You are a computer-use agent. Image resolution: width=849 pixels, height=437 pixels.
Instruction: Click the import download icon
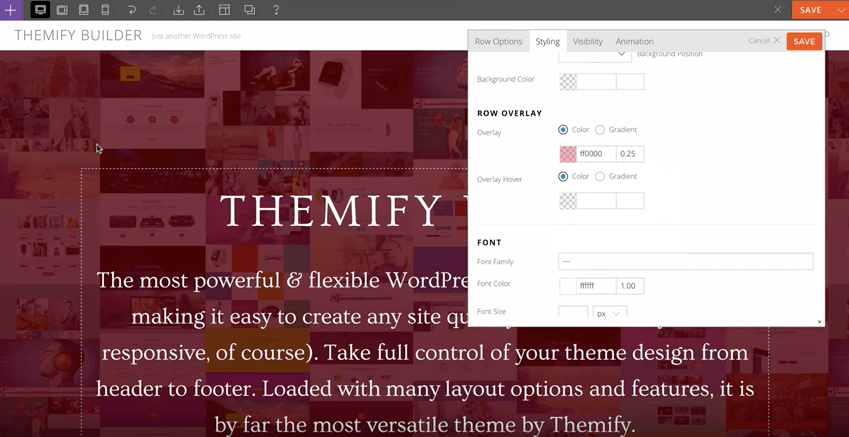tap(178, 10)
